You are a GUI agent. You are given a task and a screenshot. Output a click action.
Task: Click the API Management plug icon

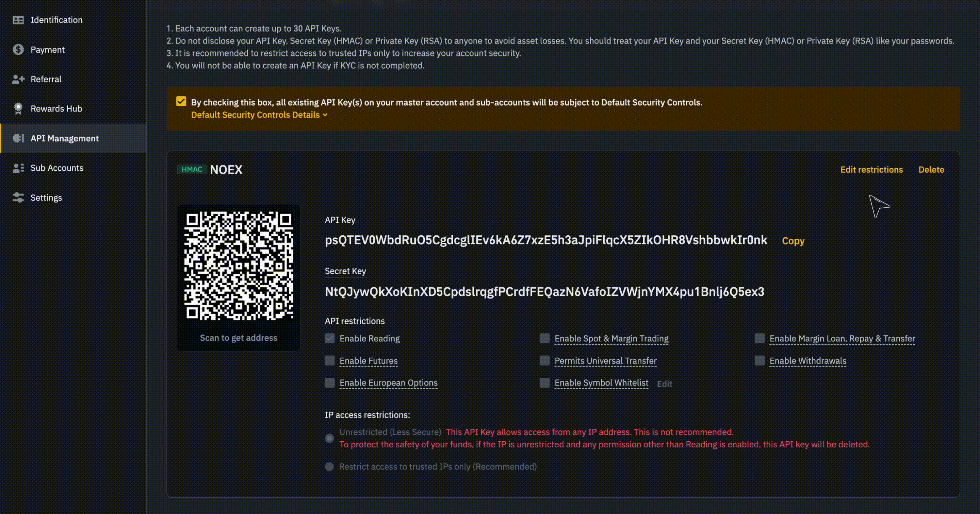click(x=18, y=138)
